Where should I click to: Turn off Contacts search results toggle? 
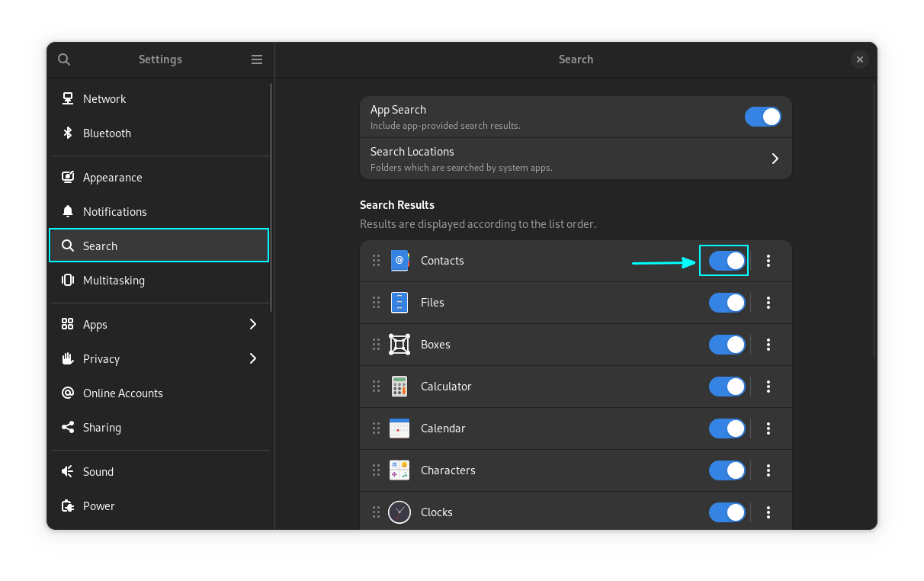(727, 261)
